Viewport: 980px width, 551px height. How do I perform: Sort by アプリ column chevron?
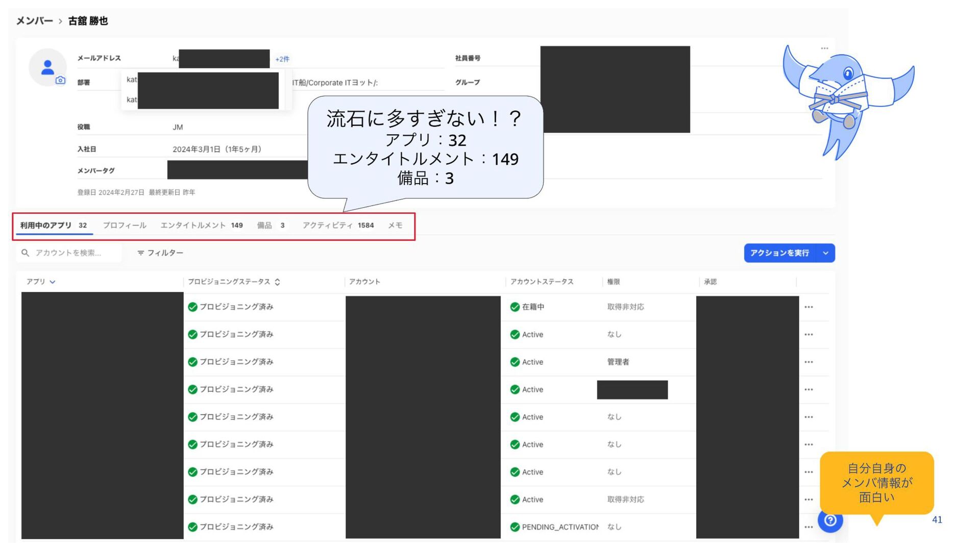[x=53, y=282]
